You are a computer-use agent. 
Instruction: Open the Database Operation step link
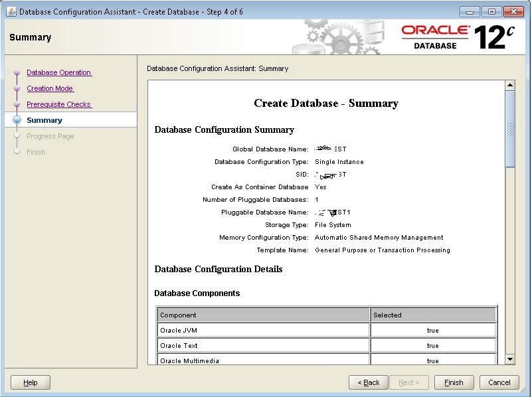click(59, 72)
